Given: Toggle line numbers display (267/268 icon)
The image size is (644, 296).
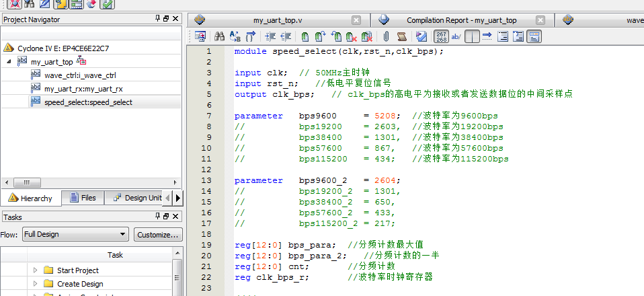Looking at the screenshot, I should point(441,36).
